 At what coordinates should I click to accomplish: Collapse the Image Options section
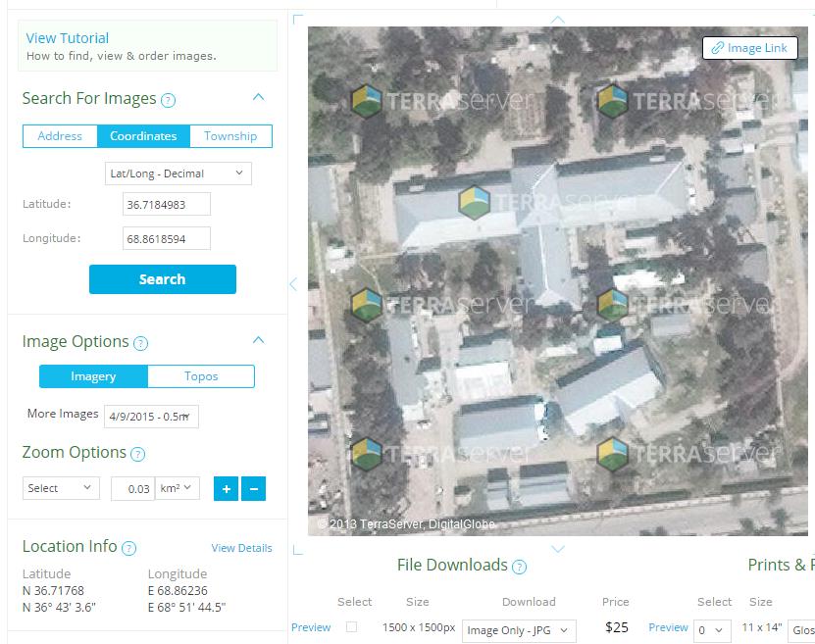tap(258, 340)
